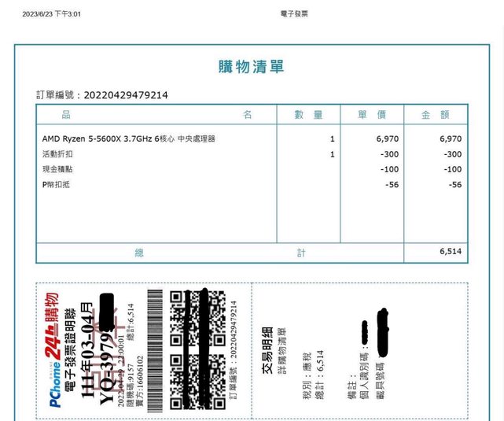The height and width of the screenshot is (421, 504).
Task: Click the 電子發票 page header text
Action: [294, 14]
